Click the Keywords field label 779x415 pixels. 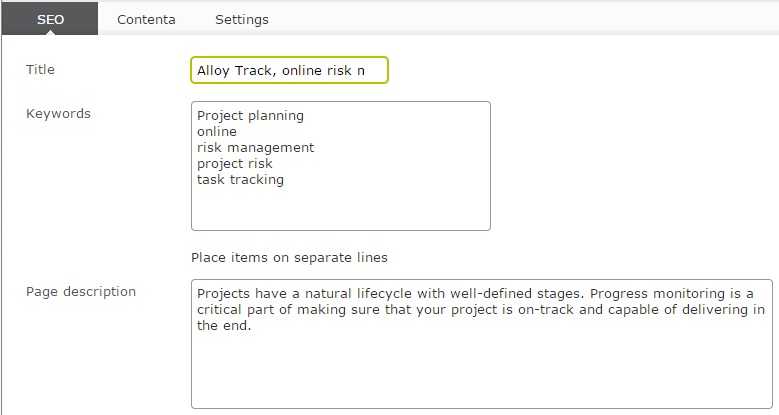point(58,114)
